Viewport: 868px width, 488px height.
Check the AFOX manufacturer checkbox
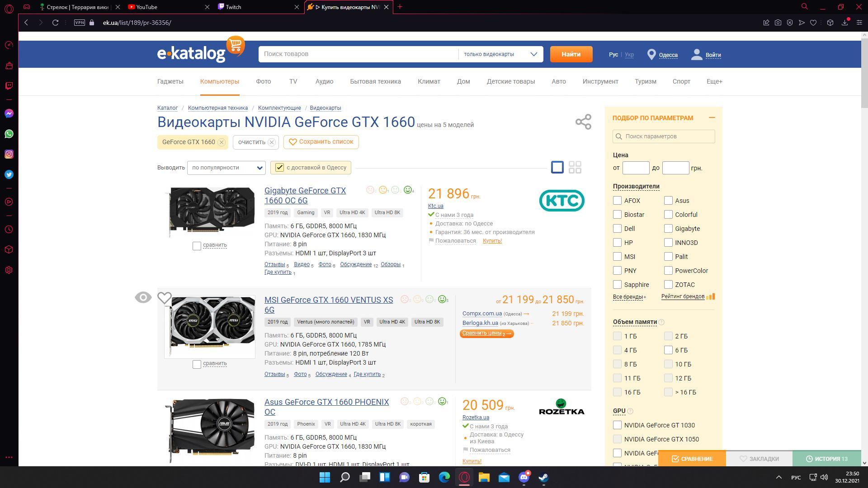click(618, 200)
